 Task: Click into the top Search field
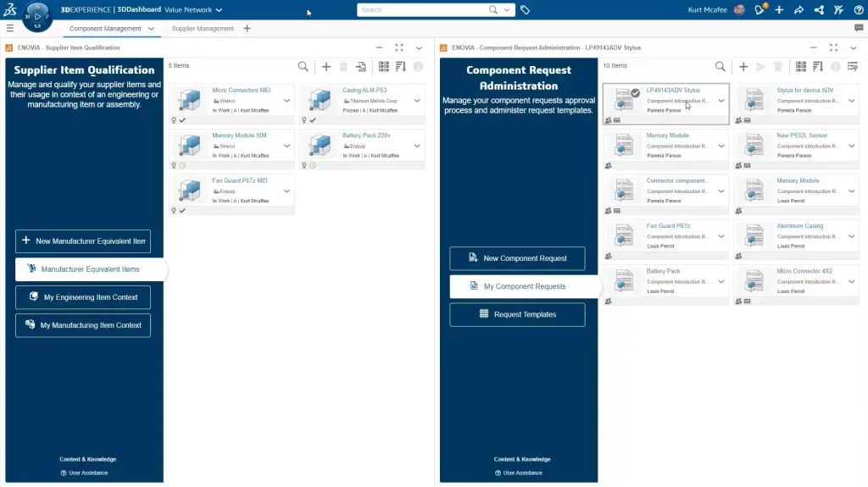click(421, 10)
